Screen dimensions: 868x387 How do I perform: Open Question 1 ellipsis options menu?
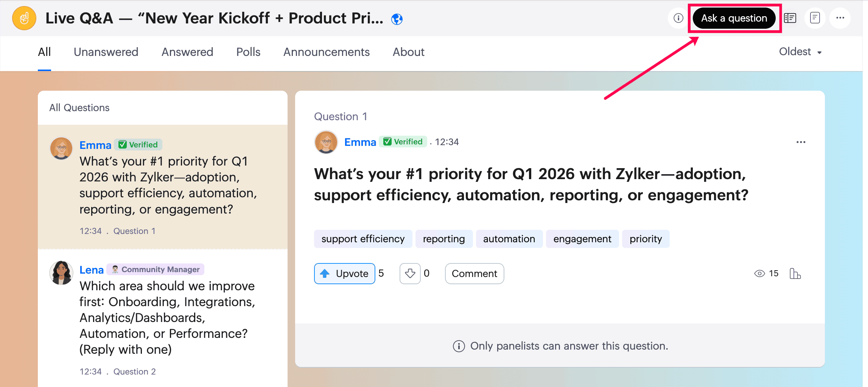coord(801,142)
